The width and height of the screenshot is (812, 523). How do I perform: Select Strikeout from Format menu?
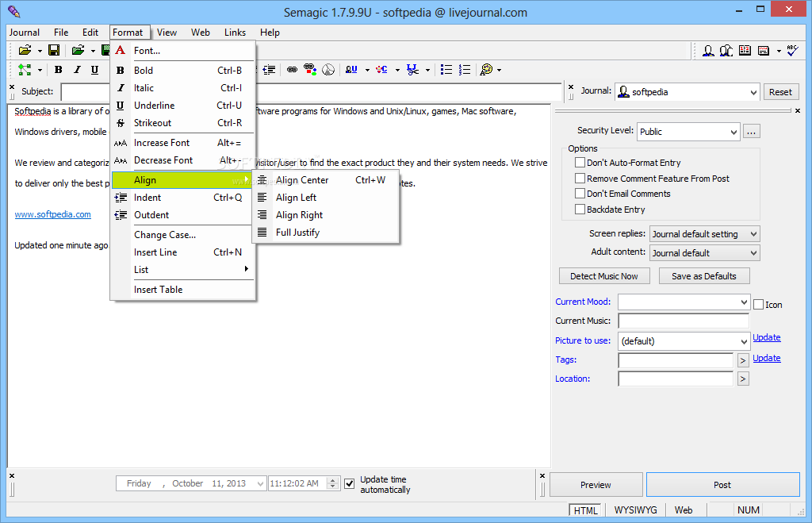(183, 123)
